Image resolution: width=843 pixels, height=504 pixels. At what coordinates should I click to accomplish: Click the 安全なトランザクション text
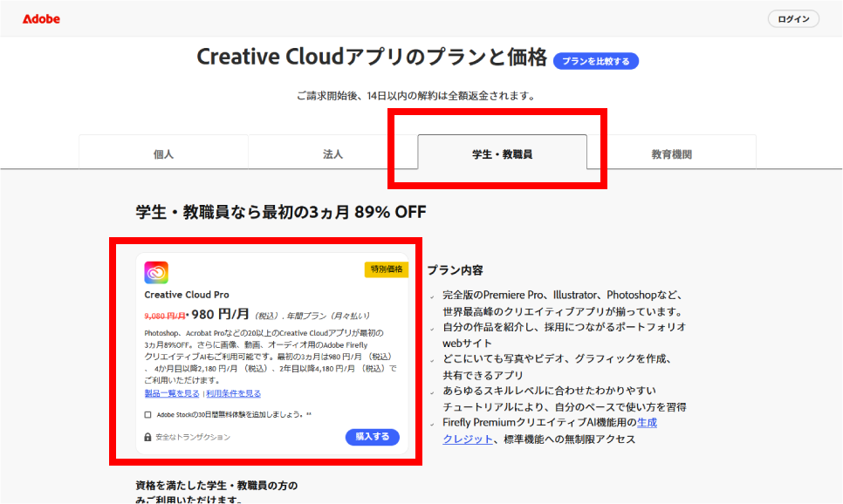[193, 438]
